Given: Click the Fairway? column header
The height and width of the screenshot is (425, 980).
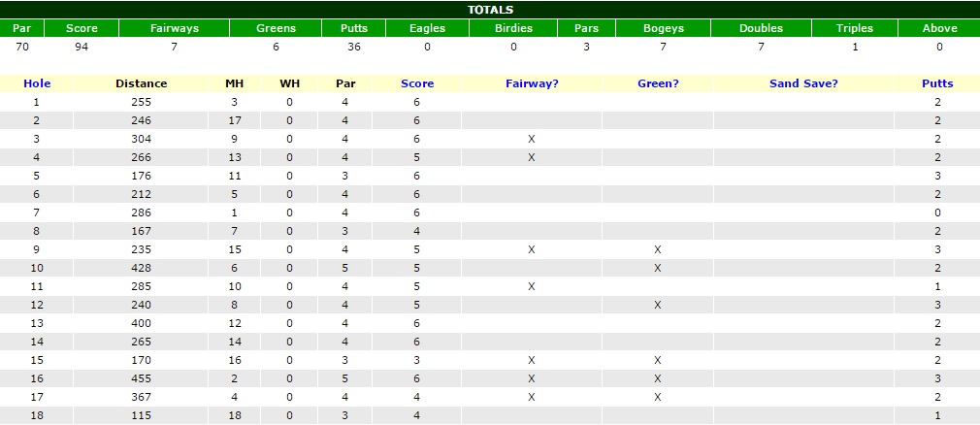Looking at the screenshot, I should click(x=532, y=83).
